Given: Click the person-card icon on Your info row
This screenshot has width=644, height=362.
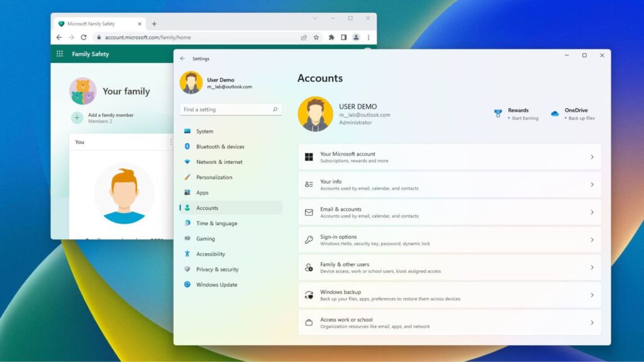Looking at the screenshot, I should pos(309,185).
